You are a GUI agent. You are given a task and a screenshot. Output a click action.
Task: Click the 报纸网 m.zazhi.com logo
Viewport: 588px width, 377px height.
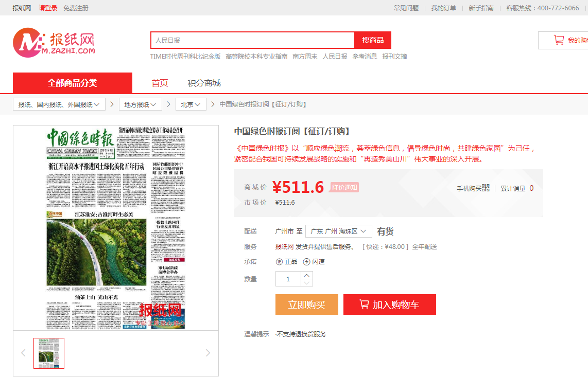tap(54, 42)
